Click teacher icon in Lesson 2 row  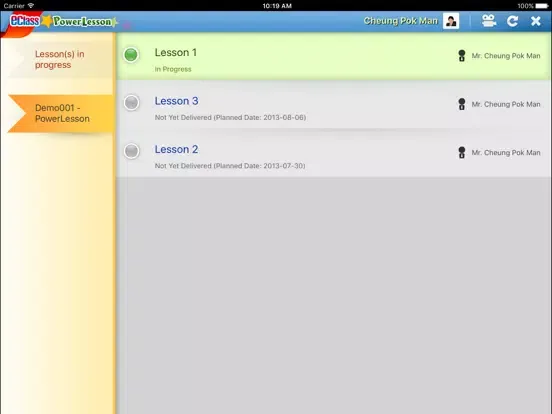[462, 152]
